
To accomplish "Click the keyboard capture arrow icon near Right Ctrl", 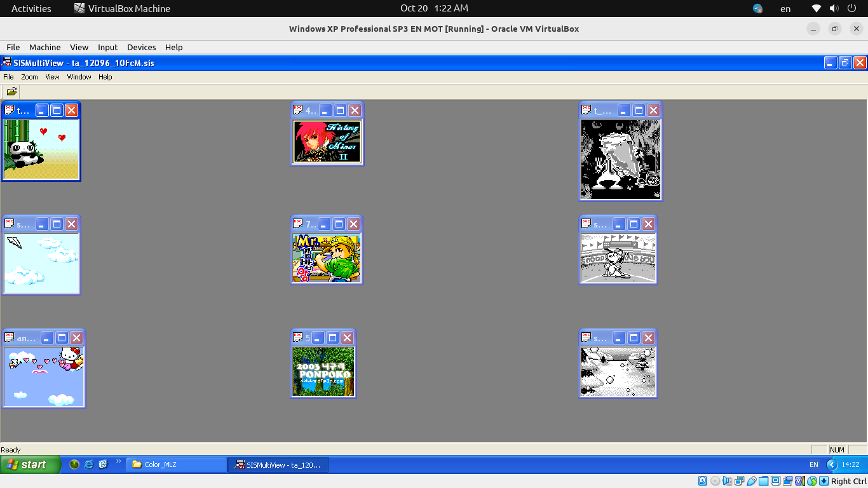I will 824,481.
